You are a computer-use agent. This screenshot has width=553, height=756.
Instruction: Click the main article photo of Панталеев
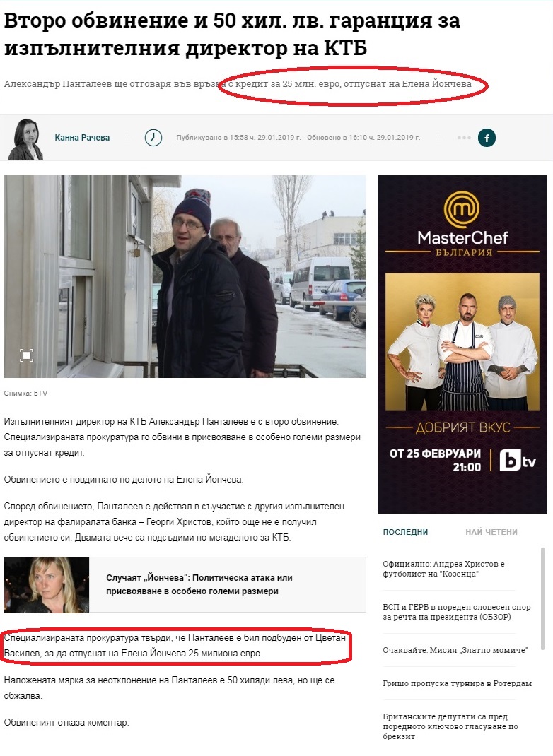tap(185, 276)
